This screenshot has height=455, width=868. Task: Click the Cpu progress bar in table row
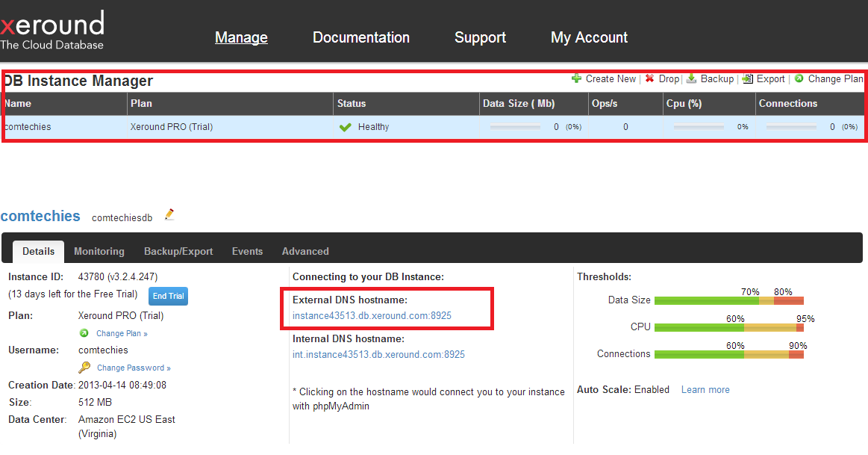pos(699,127)
